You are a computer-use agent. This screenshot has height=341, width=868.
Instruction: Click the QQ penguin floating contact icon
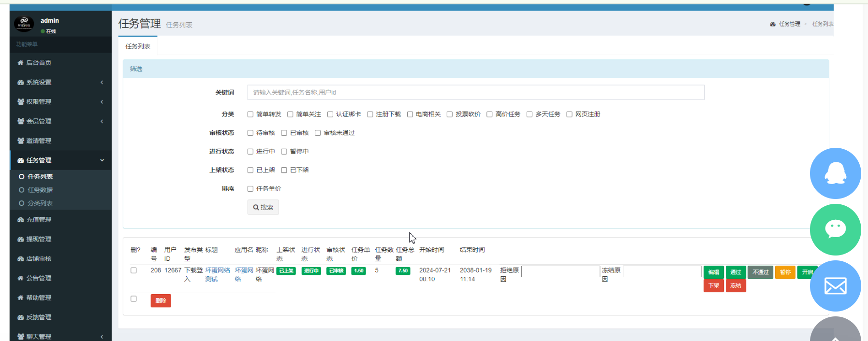point(835,173)
